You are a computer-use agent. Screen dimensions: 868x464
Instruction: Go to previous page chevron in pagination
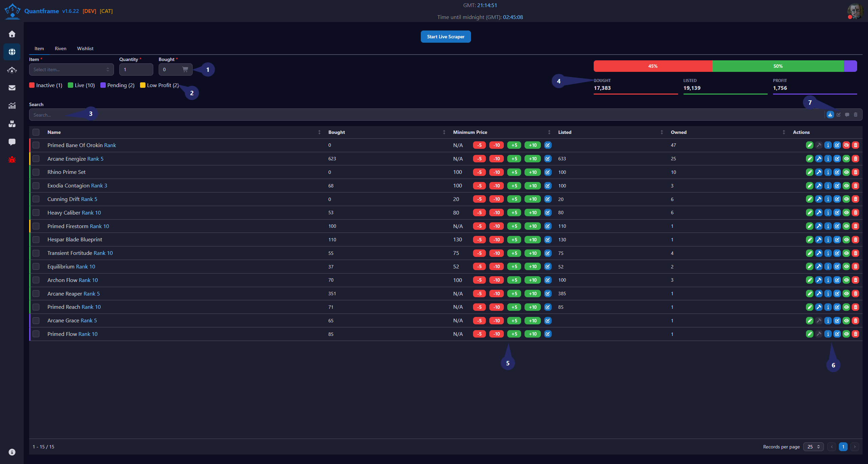point(832,447)
